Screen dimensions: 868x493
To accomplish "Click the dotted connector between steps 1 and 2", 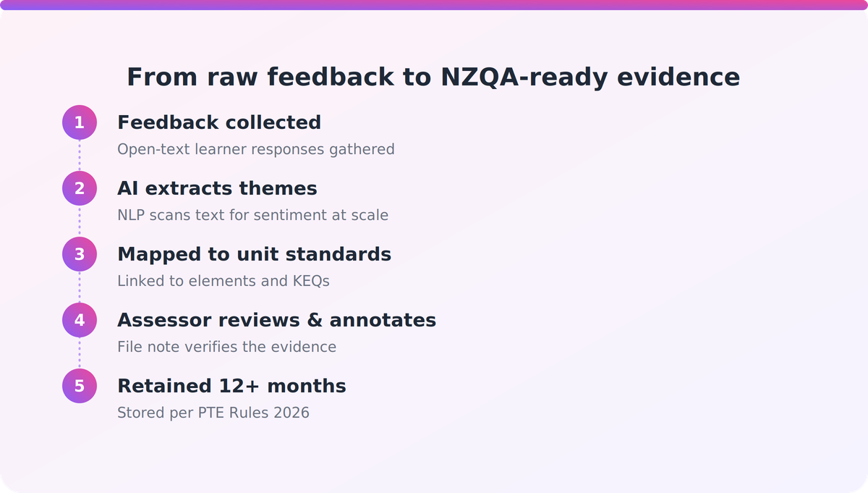I will (x=80, y=155).
